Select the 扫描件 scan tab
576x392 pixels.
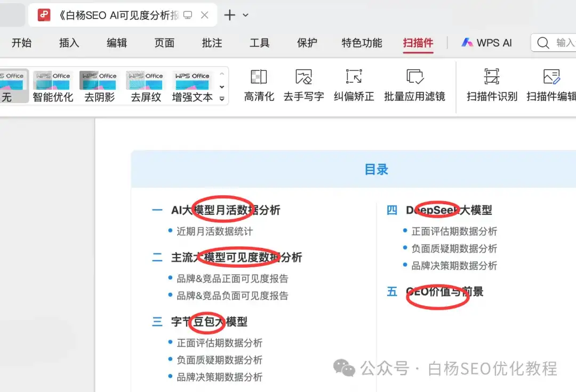tap(418, 43)
